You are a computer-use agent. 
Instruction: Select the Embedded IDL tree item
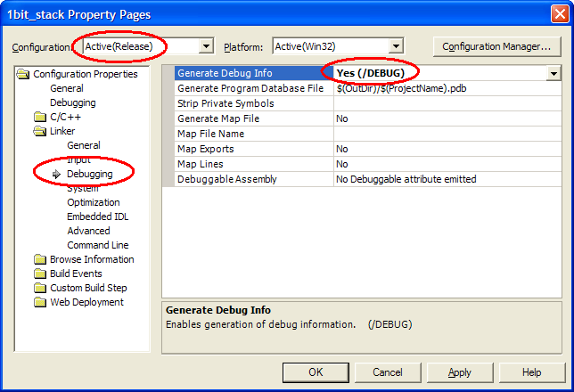(x=99, y=216)
